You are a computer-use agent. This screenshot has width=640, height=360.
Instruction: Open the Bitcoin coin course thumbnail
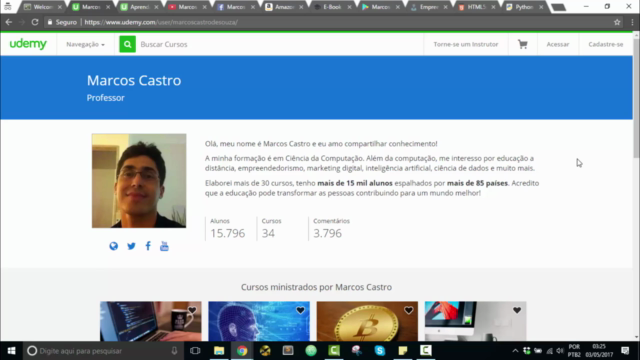tap(367, 321)
